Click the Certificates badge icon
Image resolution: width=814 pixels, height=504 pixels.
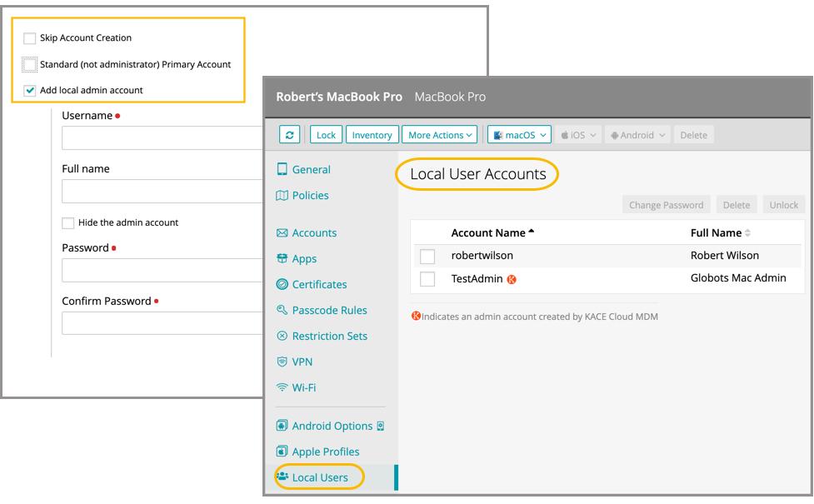(x=282, y=285)
